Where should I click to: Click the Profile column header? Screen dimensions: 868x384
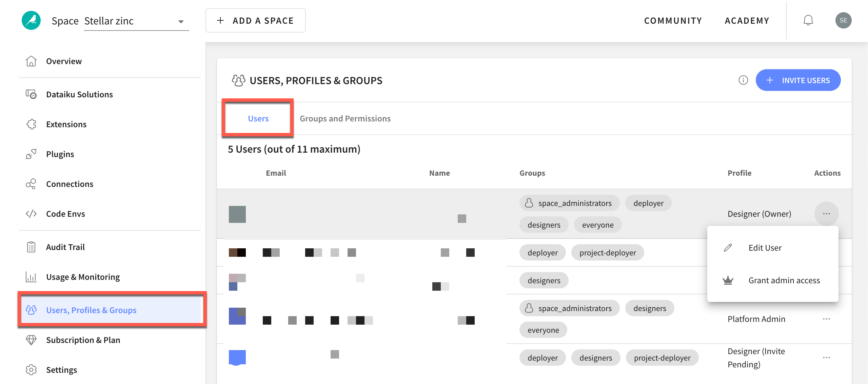pyautogui.click(x=739, y=173)
